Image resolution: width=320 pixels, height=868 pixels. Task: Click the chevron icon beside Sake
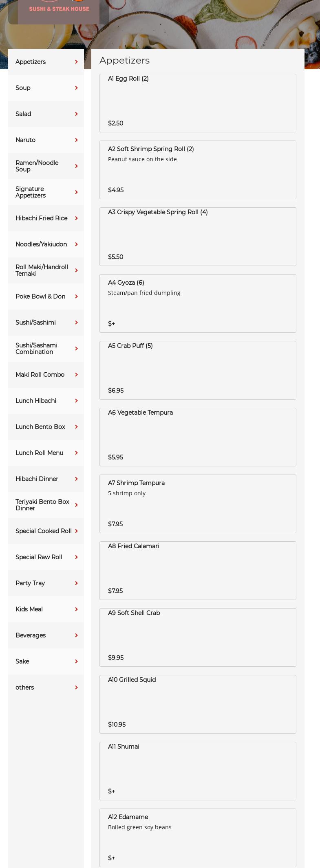tap(76, 661)
